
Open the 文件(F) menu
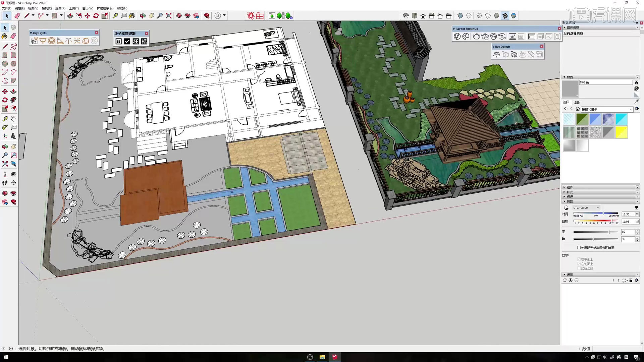7,8
